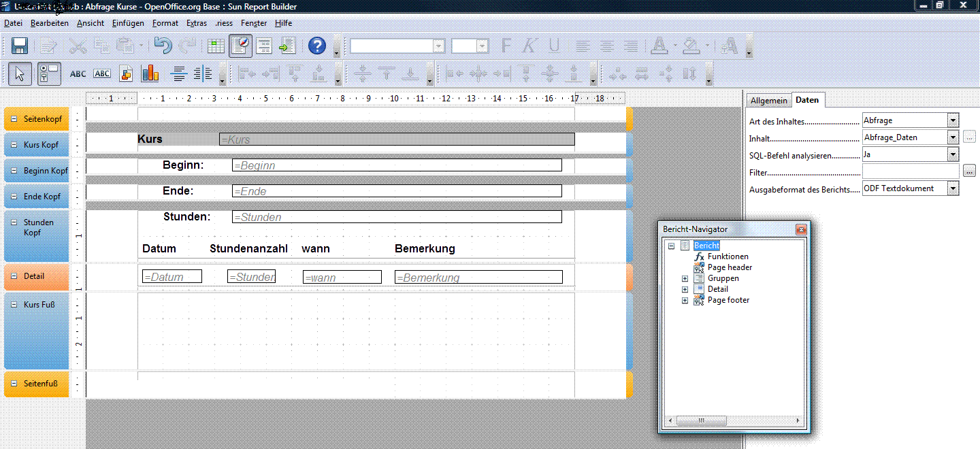Click the ellipsis button next to Inhalt
Viewport: 980px width, 449px height.
coord(970,137)
